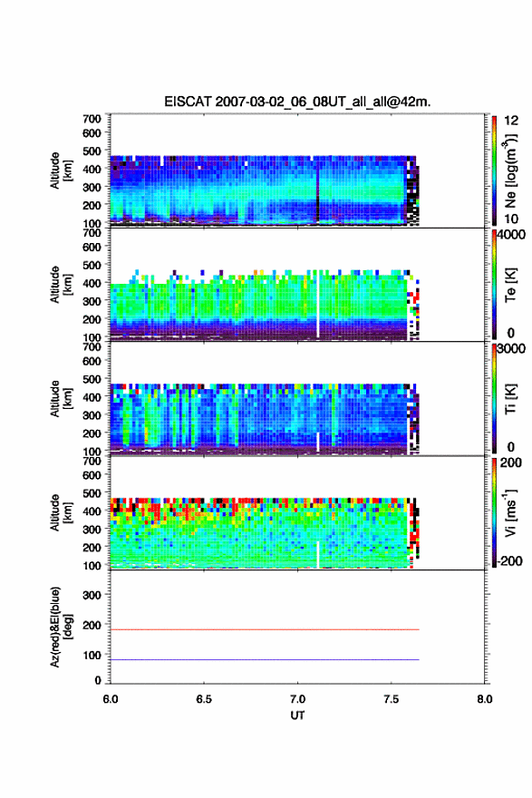Click the 6.5 tick label on UT axis
This screenshot has height=798, width=532.
204,699
